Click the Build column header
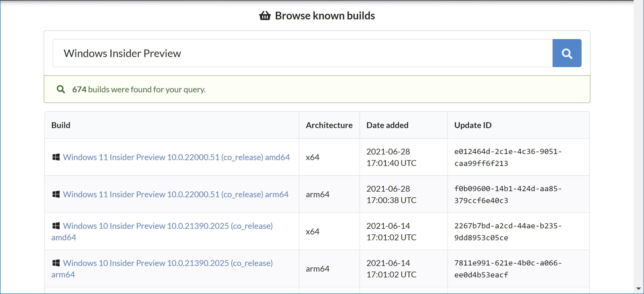 click(61, 125)
